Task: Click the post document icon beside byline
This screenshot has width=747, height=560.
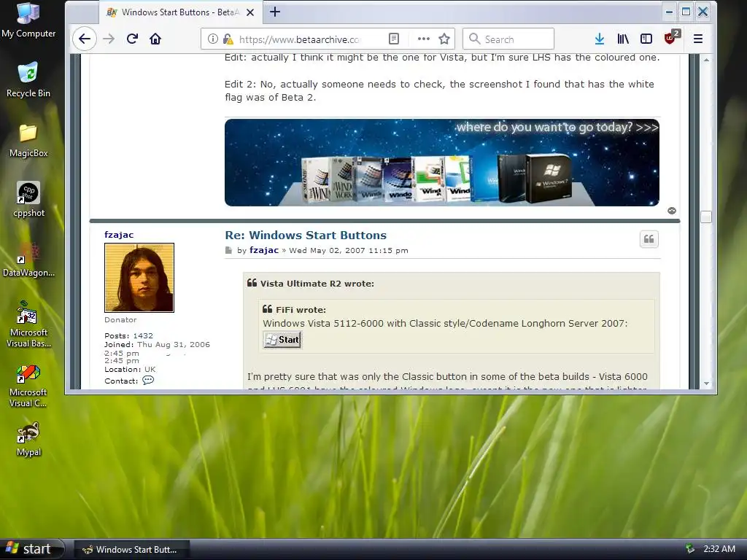Action: 228,251
